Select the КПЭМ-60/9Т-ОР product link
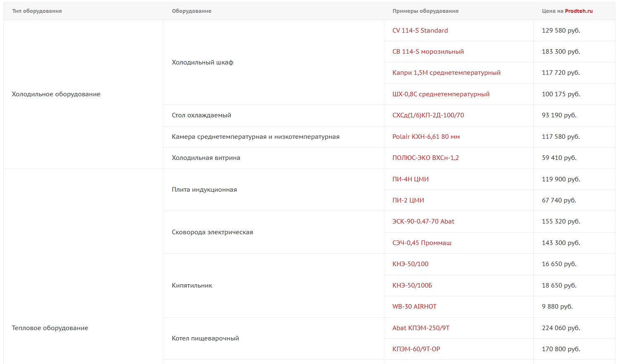 (x=416, y=349)
